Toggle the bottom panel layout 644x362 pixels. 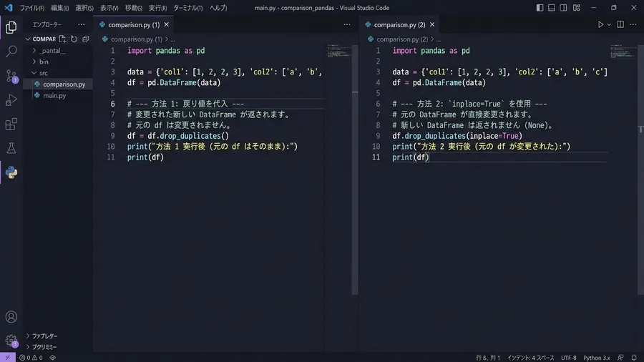point(552,8)
